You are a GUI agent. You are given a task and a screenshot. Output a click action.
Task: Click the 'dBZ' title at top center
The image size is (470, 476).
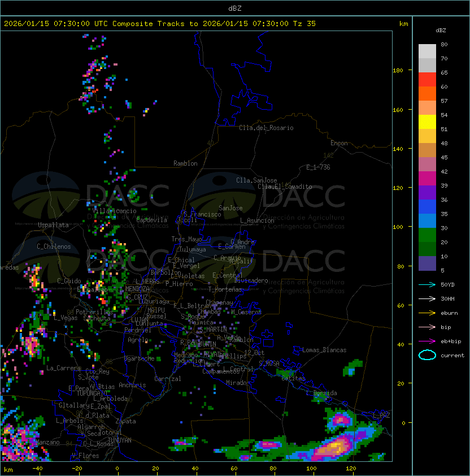235,8
